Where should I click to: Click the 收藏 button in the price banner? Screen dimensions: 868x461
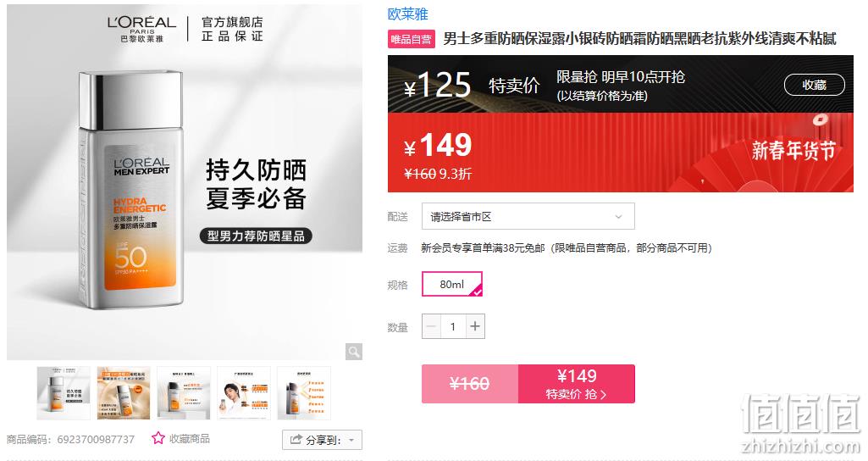coord(815,85)
